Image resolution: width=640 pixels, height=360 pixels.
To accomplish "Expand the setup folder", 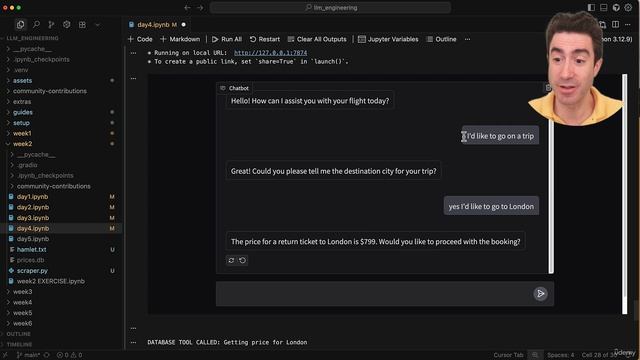I will (x=21, y=123).
